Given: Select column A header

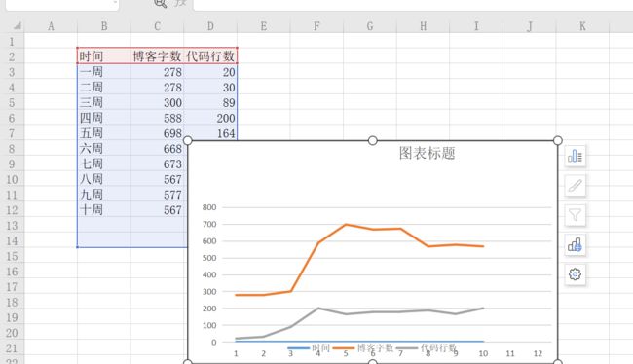Looking at the screenshot, I should 51,26.
